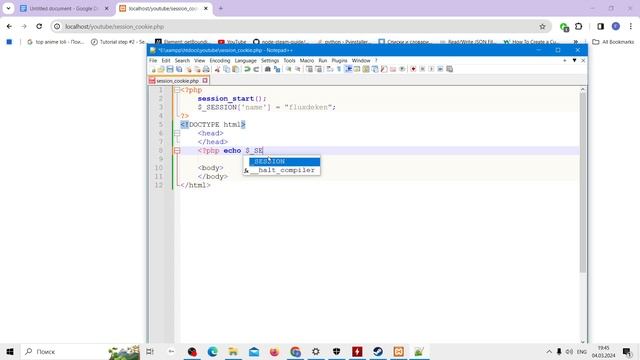
Task: Open the All Bookmarks folder
Action: 613,42
